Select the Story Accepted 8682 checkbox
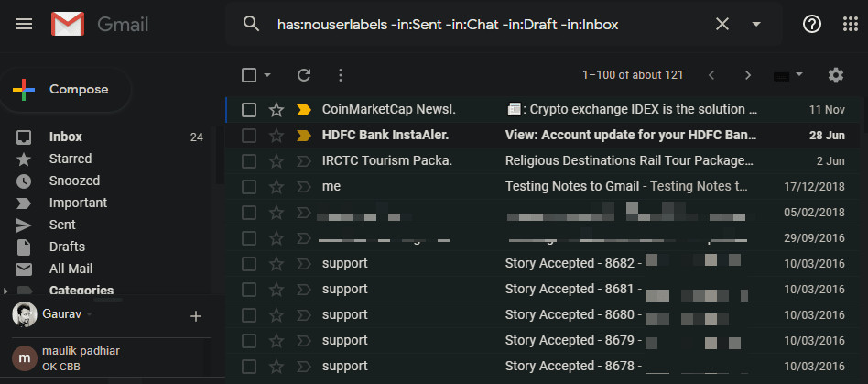Viewport: 868px width, 384px height. click(x=249, y=264)
